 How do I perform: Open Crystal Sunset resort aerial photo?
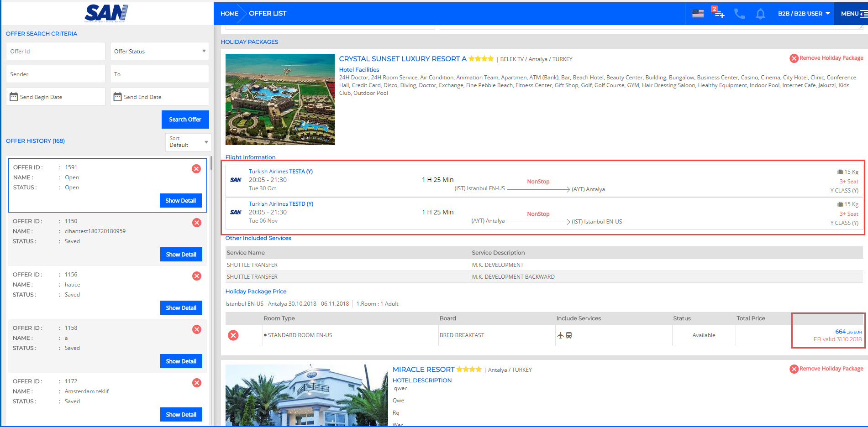[x=280, y=99]
